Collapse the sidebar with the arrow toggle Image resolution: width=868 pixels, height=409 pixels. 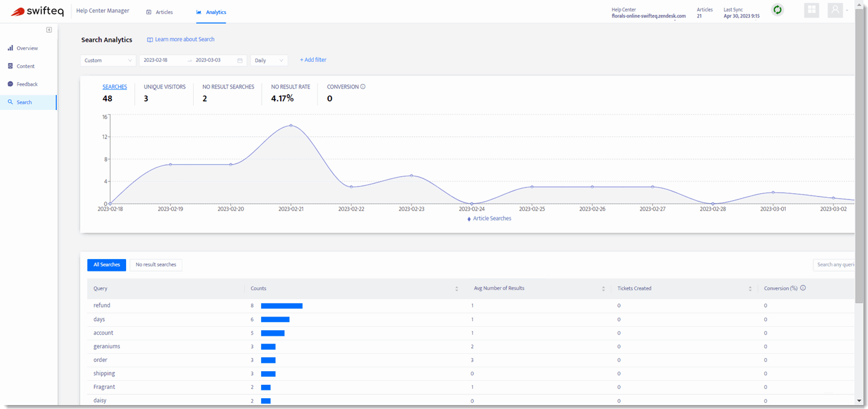pos(49,29)
